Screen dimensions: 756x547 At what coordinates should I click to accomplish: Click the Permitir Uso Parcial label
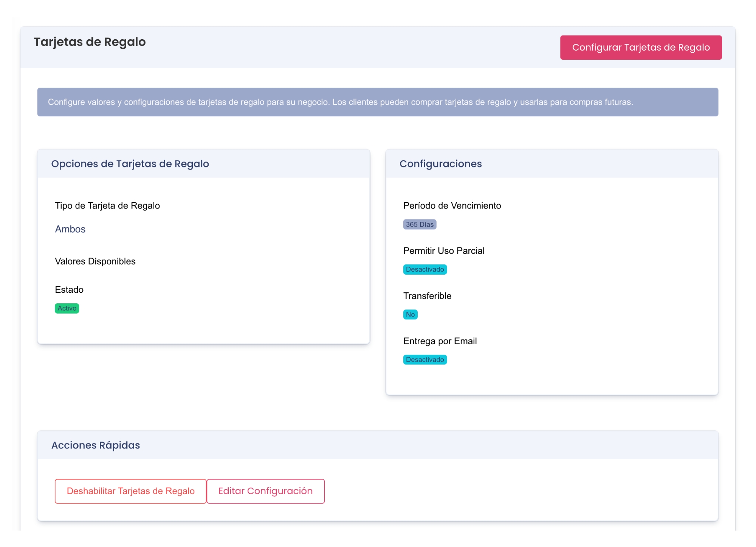(x=444, y=250)
